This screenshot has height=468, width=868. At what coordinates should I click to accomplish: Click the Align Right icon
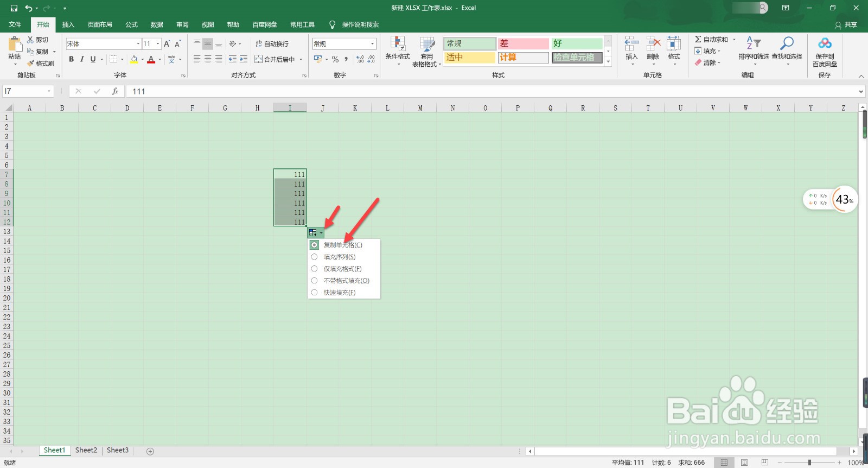pos(219,59)
